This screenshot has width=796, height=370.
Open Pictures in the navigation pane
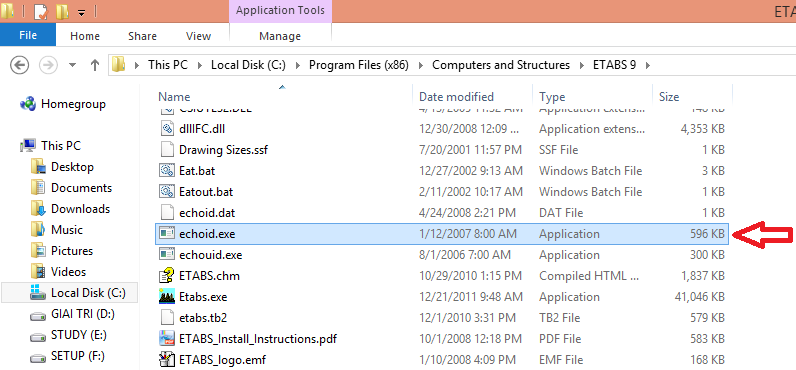72,251
